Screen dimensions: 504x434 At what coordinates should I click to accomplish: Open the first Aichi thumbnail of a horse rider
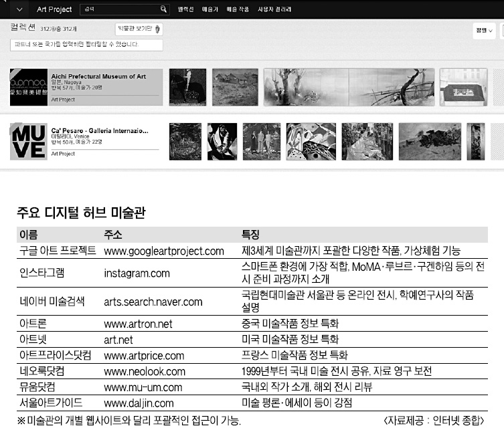(187, 87)
